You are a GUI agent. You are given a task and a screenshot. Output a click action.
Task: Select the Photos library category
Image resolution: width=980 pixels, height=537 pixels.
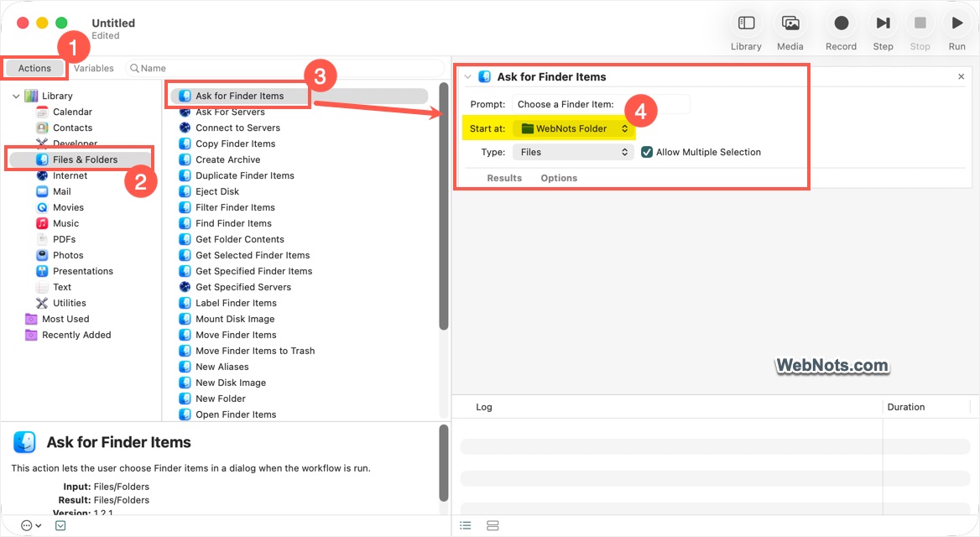coord(67,255)
